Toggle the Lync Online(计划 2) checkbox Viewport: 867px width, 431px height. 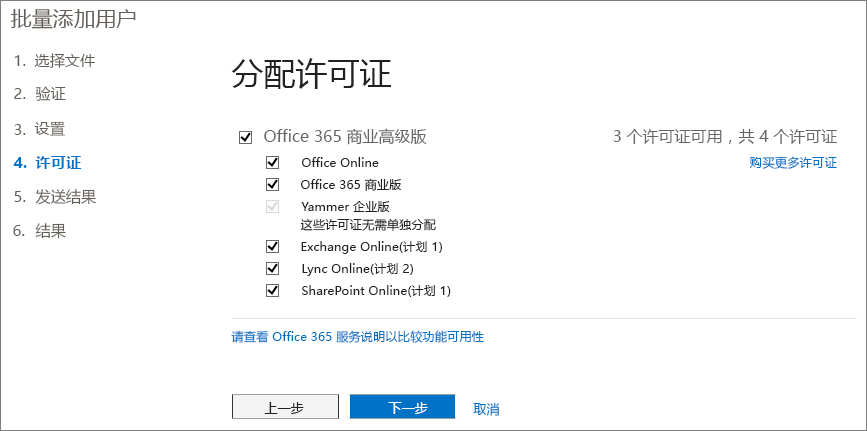[272, 268]
